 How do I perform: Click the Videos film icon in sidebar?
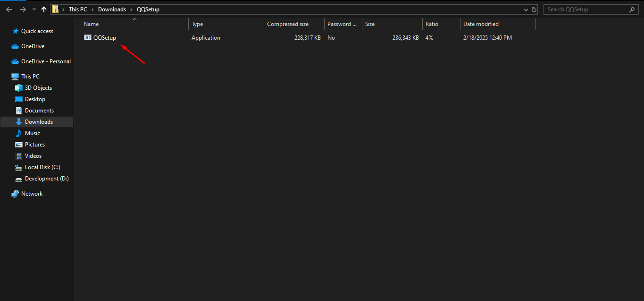pos(19,156)
